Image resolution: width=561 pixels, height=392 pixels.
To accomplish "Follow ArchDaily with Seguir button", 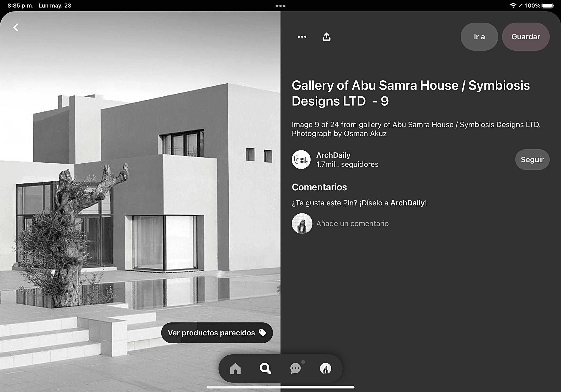I will [x=532, y=160].
